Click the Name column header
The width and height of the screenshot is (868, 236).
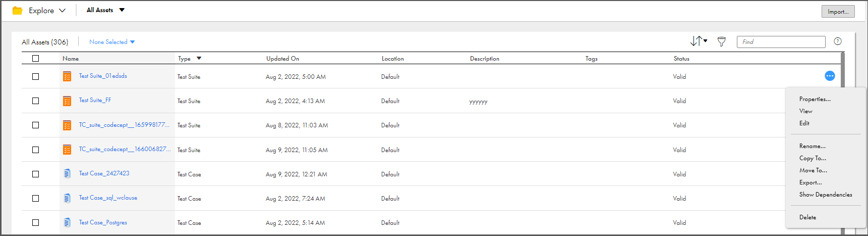coord(71,59)
